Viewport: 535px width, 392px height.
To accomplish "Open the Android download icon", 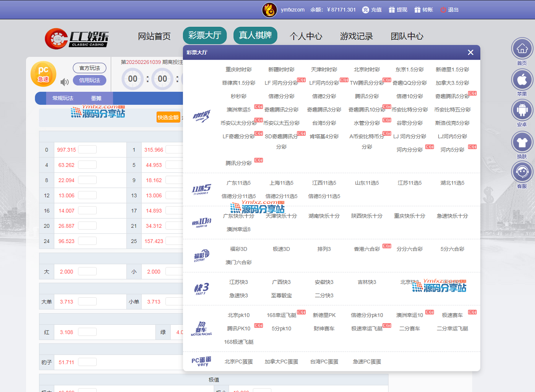I will pyautogui.click(x=522, y=110).
